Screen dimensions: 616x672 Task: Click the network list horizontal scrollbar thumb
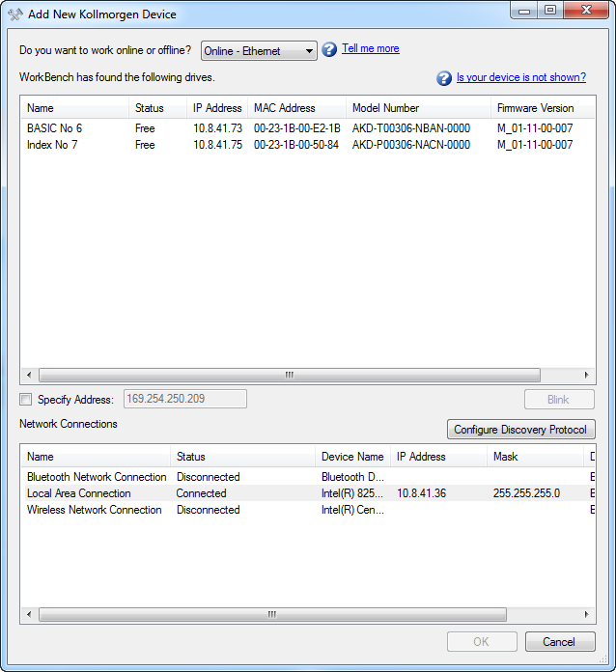pyautogui.click(x=272, y=615)
